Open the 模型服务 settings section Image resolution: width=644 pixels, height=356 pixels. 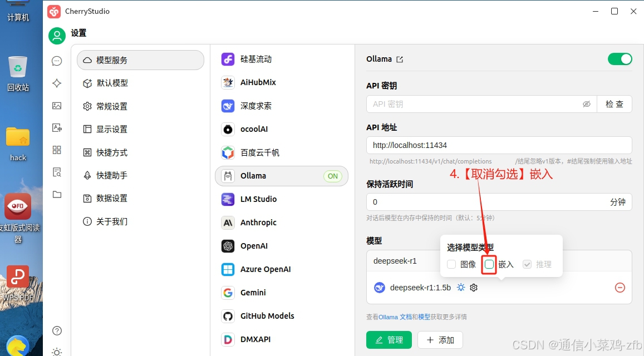[140, 61]
